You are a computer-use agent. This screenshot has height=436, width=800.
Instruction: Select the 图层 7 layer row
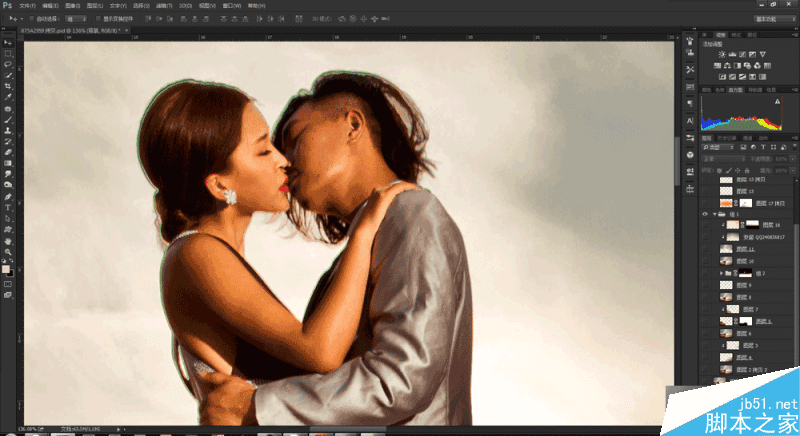tap(747, 309)
